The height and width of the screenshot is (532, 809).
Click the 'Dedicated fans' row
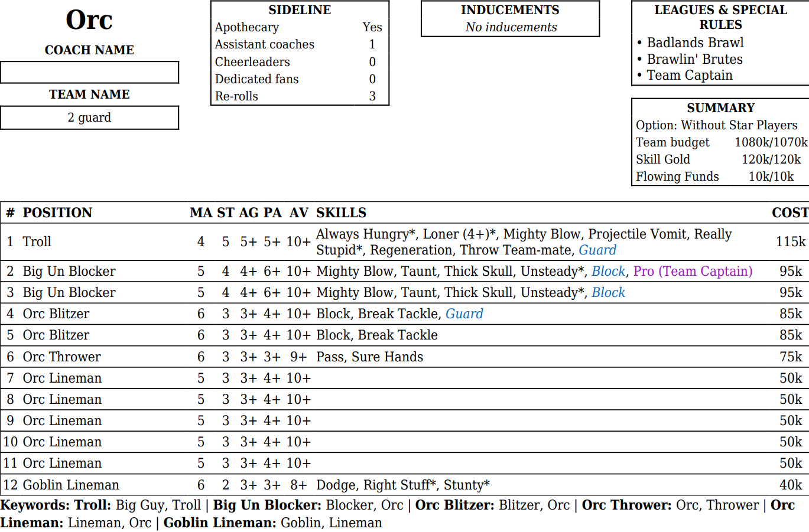pos(299,79)
